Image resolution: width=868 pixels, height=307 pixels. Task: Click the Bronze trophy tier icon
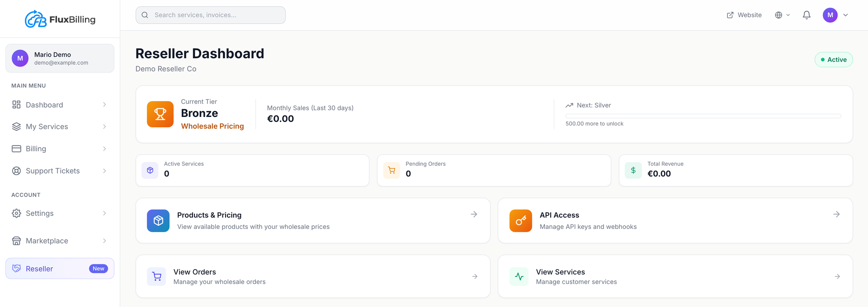pyautogui.click(x=160, y=114)
